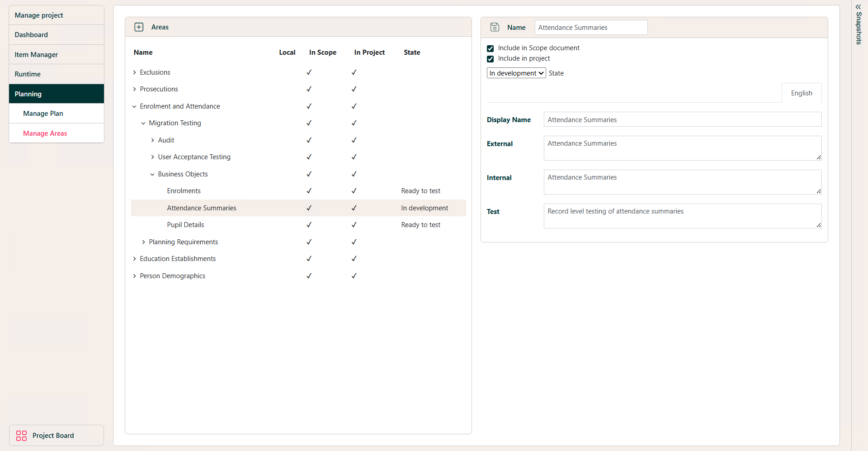Click the Test description text area

[682, 216]
